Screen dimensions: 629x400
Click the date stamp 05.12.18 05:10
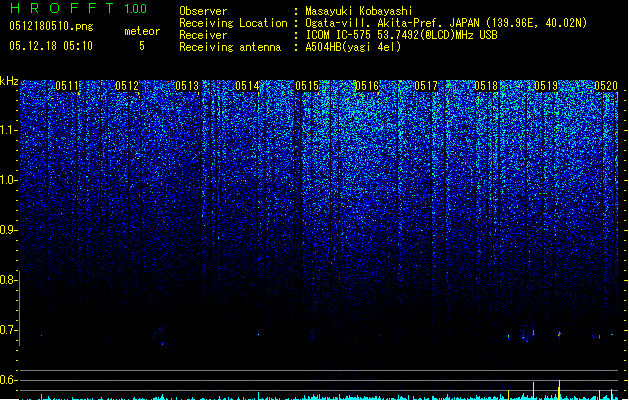[x=51, y=46]
